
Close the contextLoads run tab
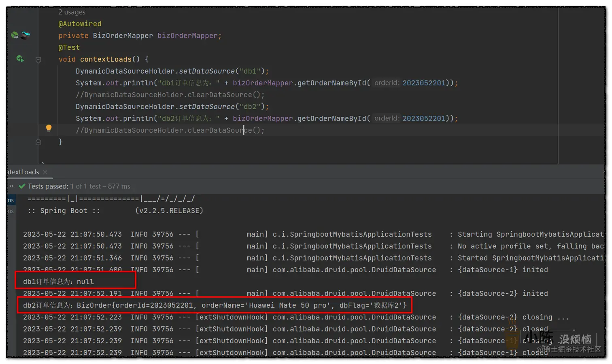click(x=45, y=172)
